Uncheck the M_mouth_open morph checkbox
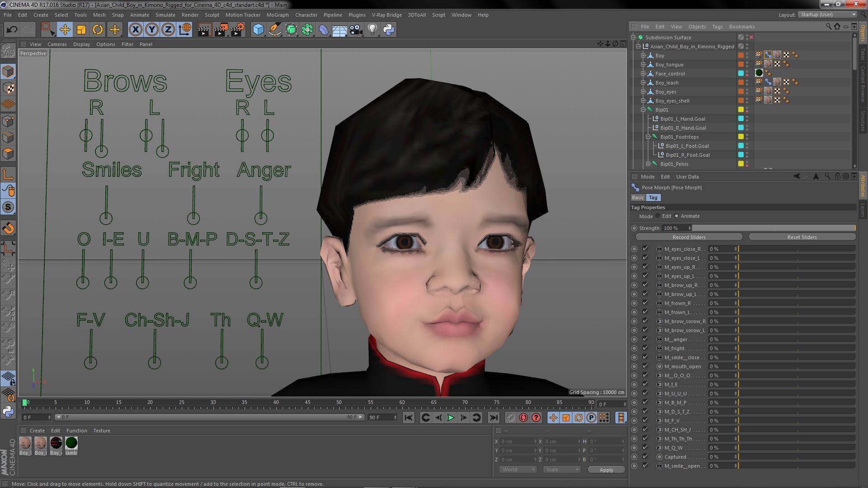 645,366
